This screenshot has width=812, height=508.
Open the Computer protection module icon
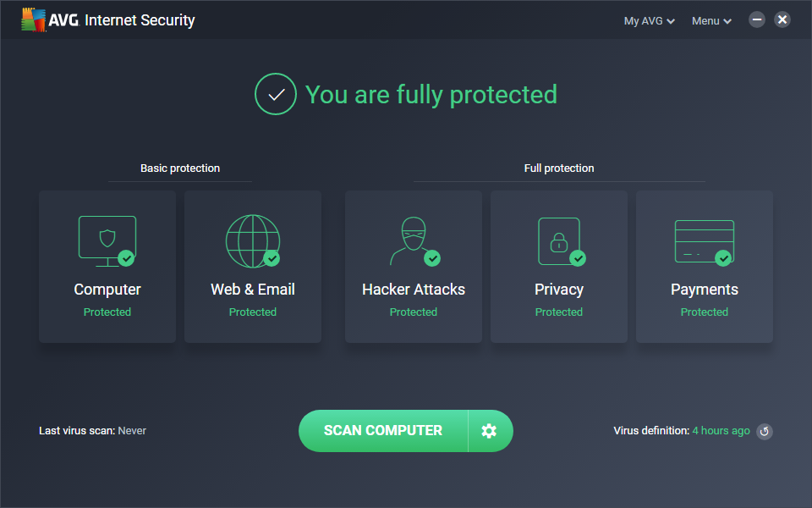(x=107, y=240)
